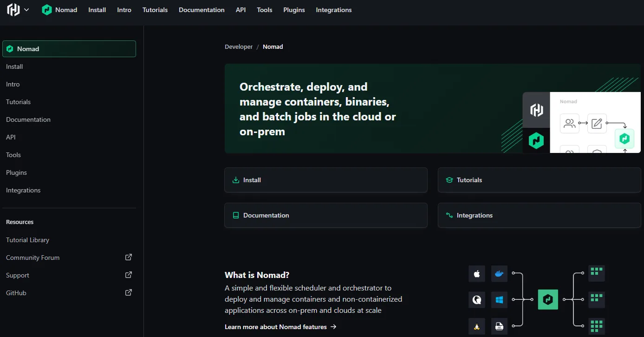Screen dimensions: 644x337
Task: Click the bottom cluster grid icon in diagram
Action: click(x=596, y=326)
